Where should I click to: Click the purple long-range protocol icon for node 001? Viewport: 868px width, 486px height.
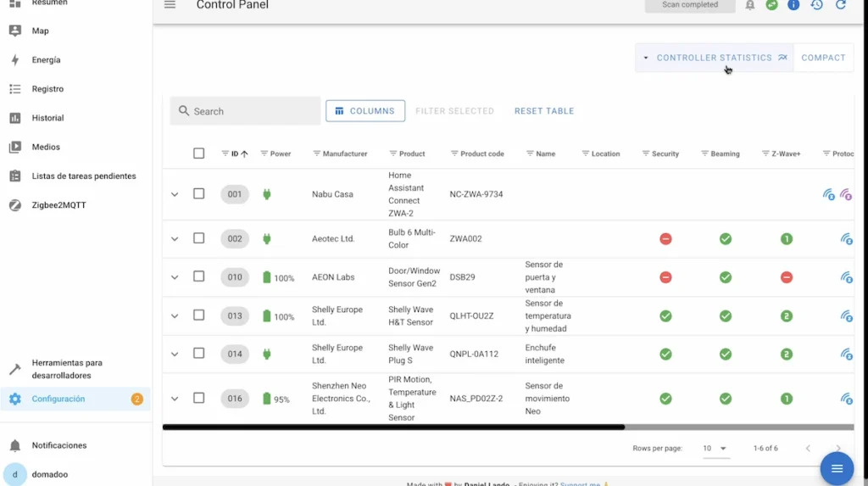[x=846, y=194]
